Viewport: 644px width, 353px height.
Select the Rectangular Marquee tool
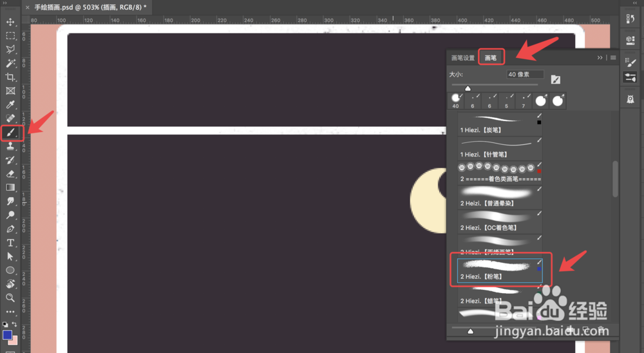(x=10, y=36)
